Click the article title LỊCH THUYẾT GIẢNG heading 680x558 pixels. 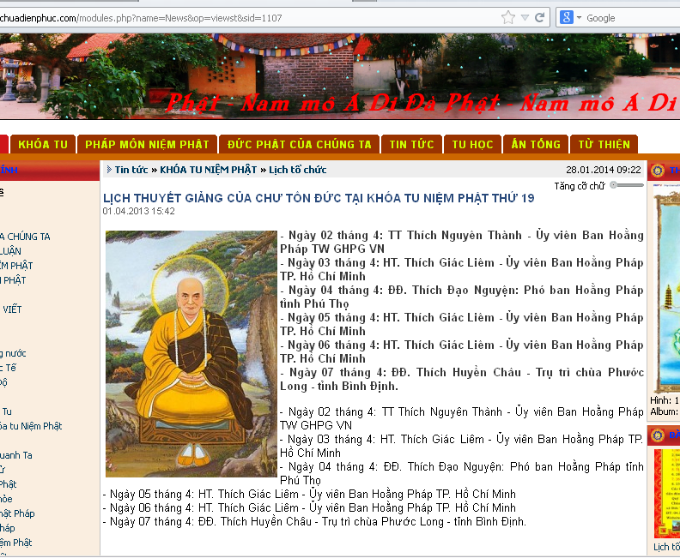[318, 198]
